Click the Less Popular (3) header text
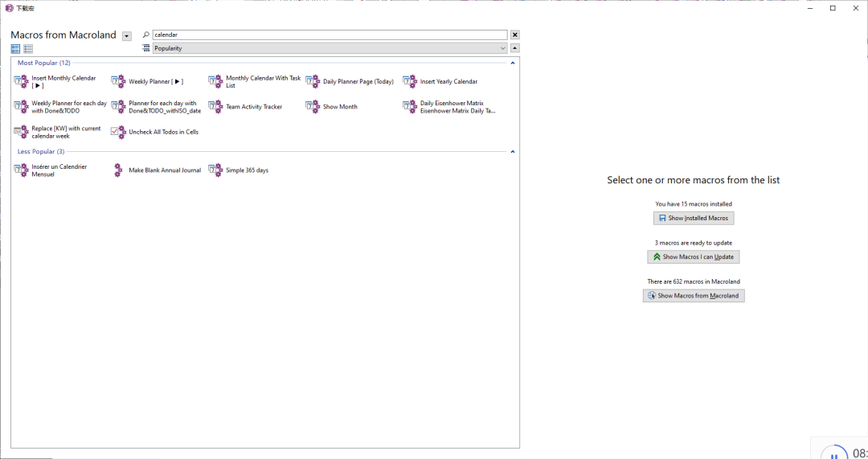This screenshot has width=868, height=459. click(41, 152)
